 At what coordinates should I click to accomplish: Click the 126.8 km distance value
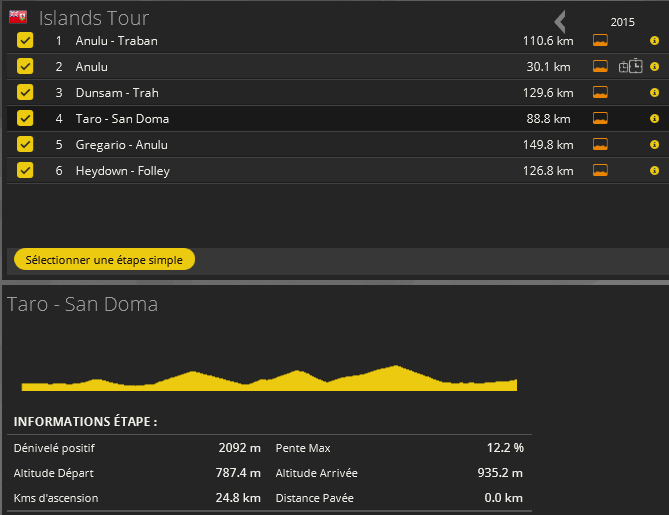[548, 171]
